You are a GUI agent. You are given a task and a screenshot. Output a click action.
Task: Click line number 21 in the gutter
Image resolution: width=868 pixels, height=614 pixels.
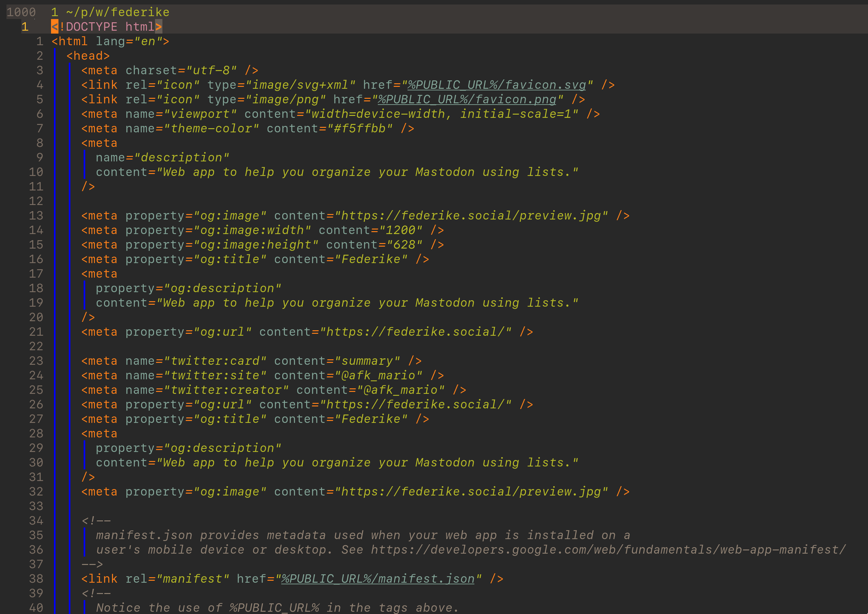click(36, 332)
